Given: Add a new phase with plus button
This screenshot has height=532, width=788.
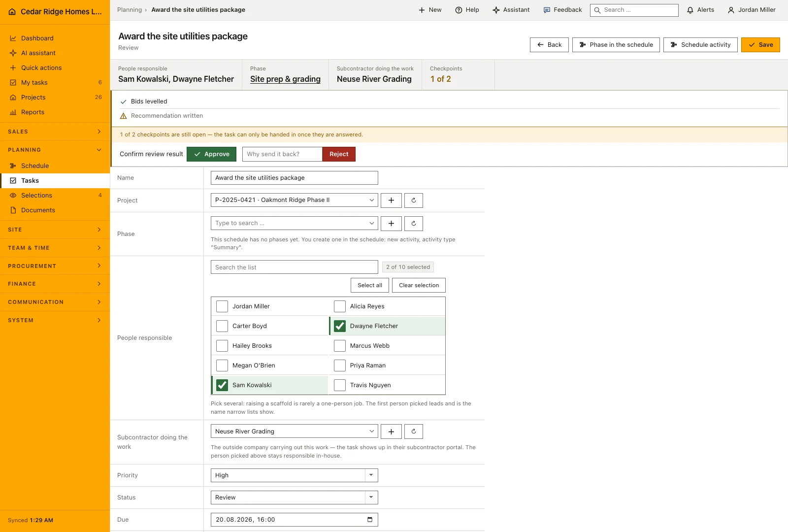Looking at the screenshot, I should click(x=391, y=224).
